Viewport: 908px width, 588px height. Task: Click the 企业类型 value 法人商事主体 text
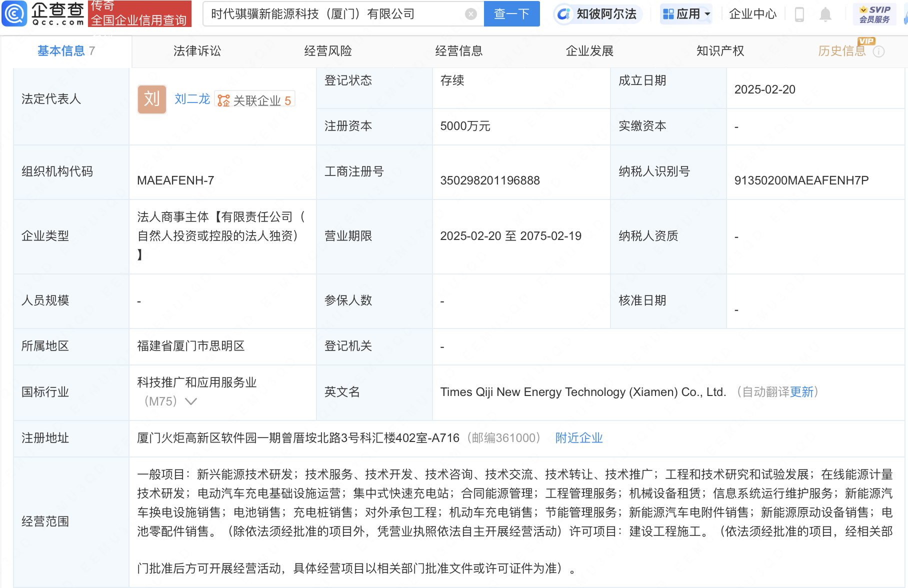[221, 236]
